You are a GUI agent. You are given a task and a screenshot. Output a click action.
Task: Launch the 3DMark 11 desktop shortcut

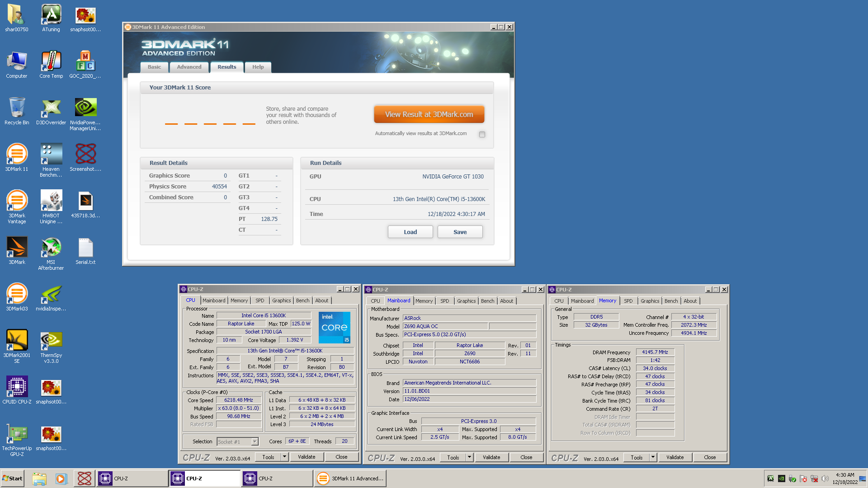[17, 158]
